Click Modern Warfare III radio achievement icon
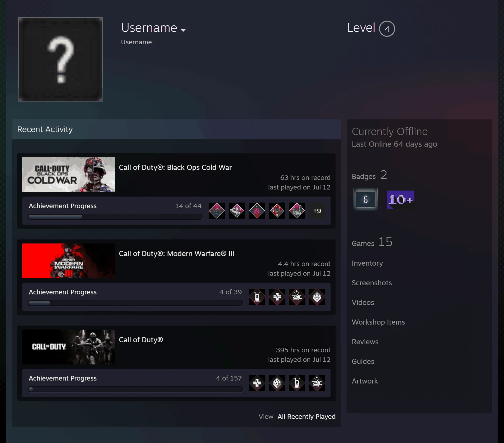 (x=257, y=297)
